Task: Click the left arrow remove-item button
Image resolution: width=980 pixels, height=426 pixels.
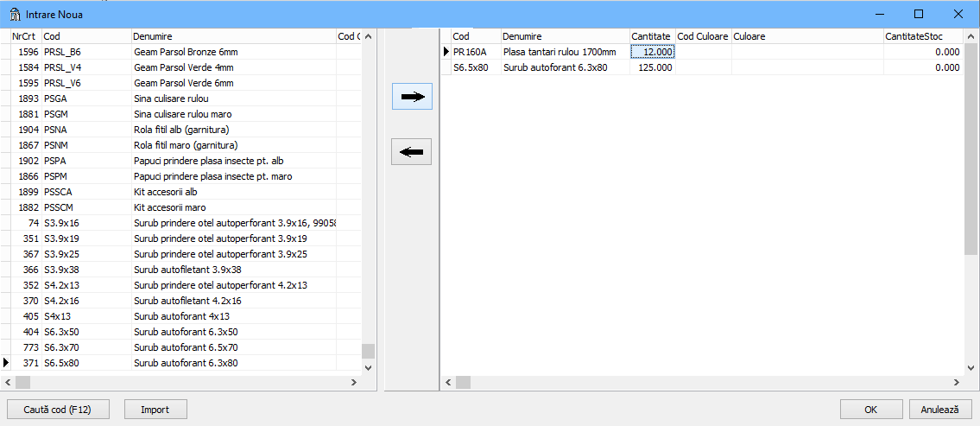Action: pyautogui.click(x=412, y=152)
